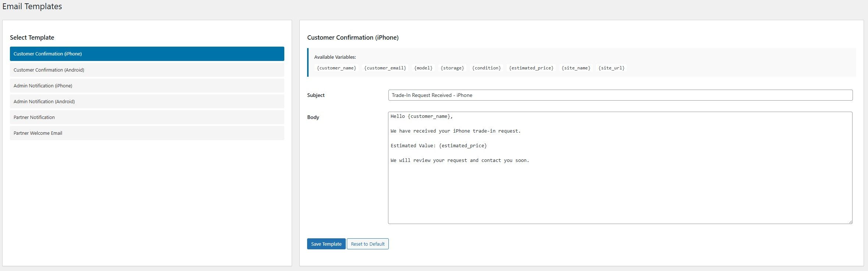Open Customer Confirmation (Android) template

point(147,70)
